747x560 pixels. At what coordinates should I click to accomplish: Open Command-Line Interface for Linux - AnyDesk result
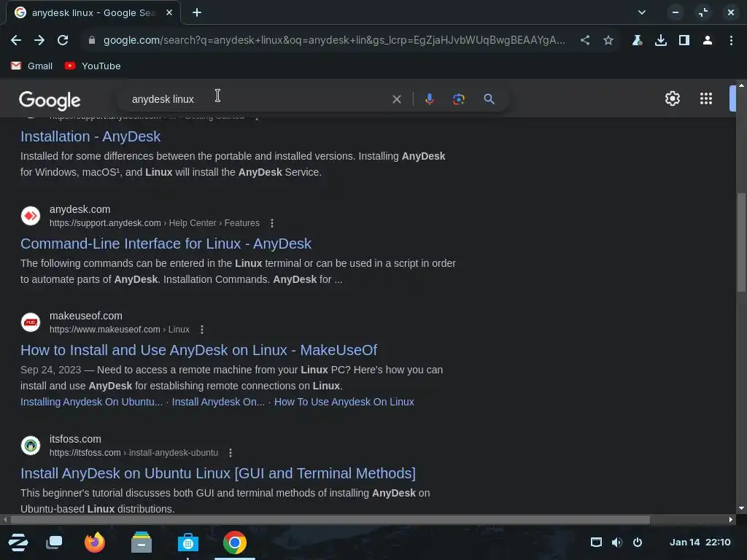click(166, 244)
